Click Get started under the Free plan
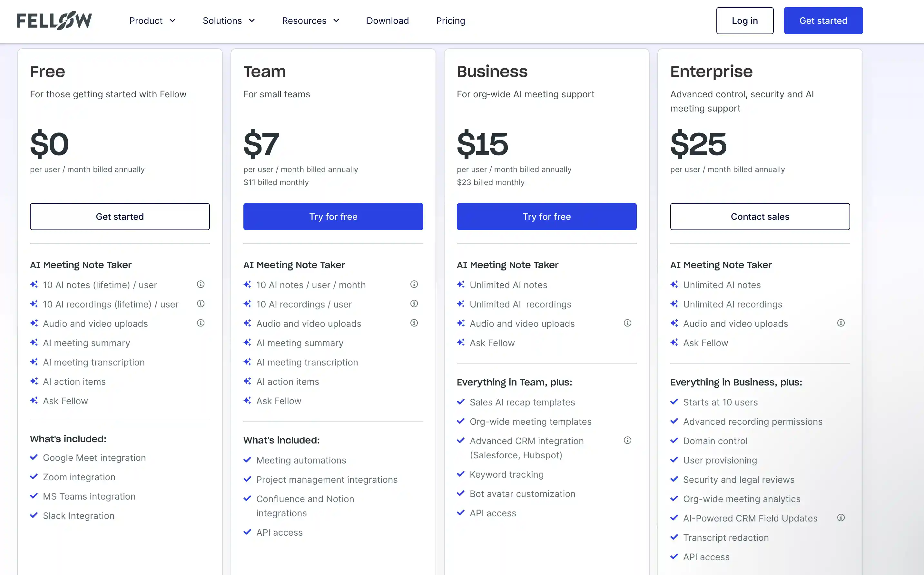The image size is (924, 575). click(119, 216)
